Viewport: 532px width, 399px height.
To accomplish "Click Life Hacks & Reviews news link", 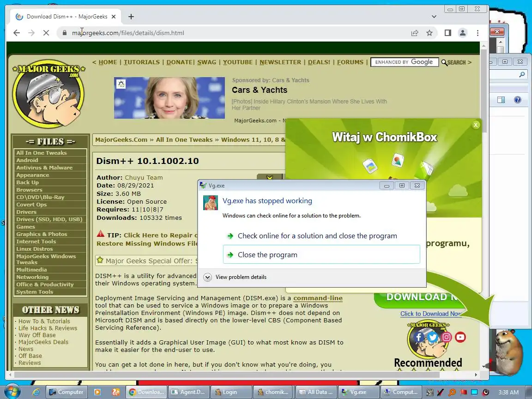I will click(x=48, y=328).
